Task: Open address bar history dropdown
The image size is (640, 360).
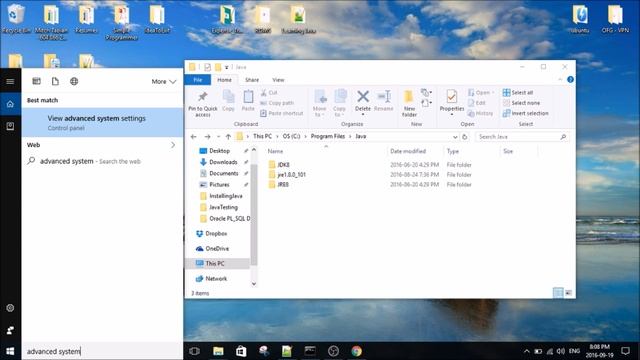Action: point(455,137)
